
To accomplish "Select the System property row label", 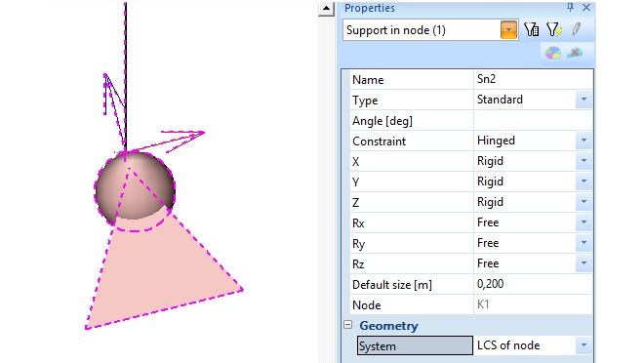I will click(x=415, y=345).
